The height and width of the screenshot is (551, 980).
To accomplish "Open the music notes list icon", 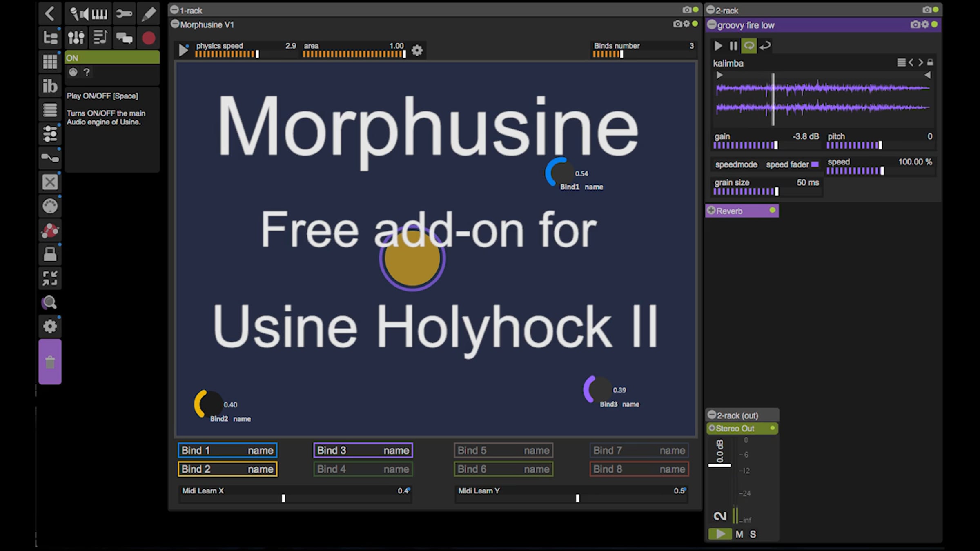I will coord(100,38).
